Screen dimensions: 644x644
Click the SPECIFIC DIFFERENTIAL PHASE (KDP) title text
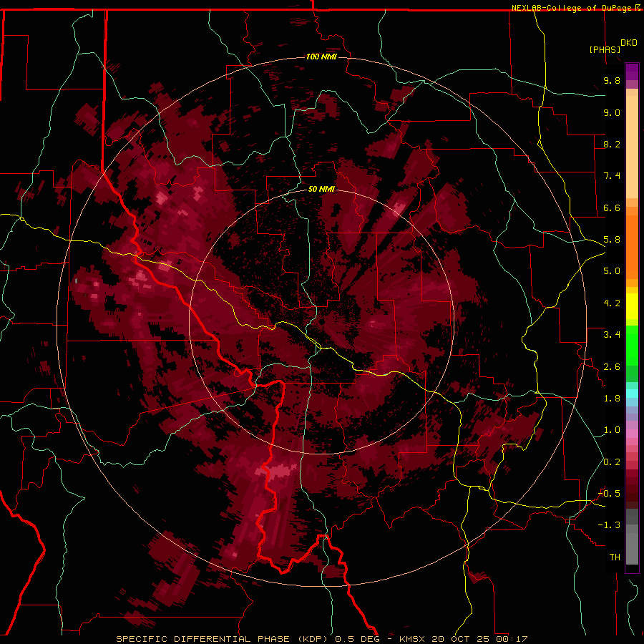(223, 639)
